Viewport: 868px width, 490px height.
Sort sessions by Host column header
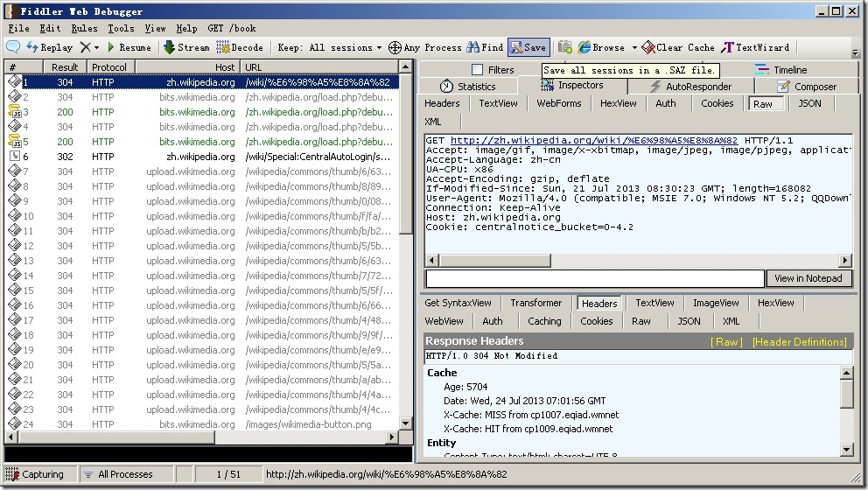188,67
